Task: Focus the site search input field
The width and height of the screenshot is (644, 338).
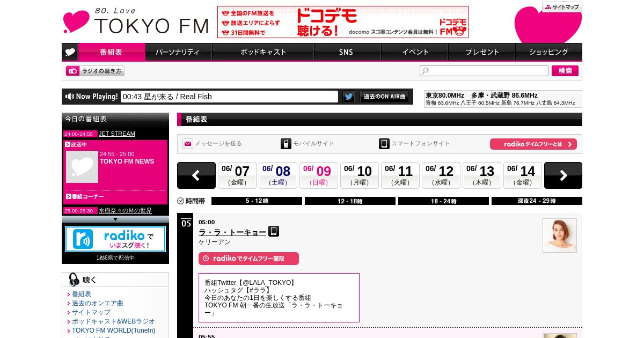Action: pyautogui.click(x=484, y=71)
